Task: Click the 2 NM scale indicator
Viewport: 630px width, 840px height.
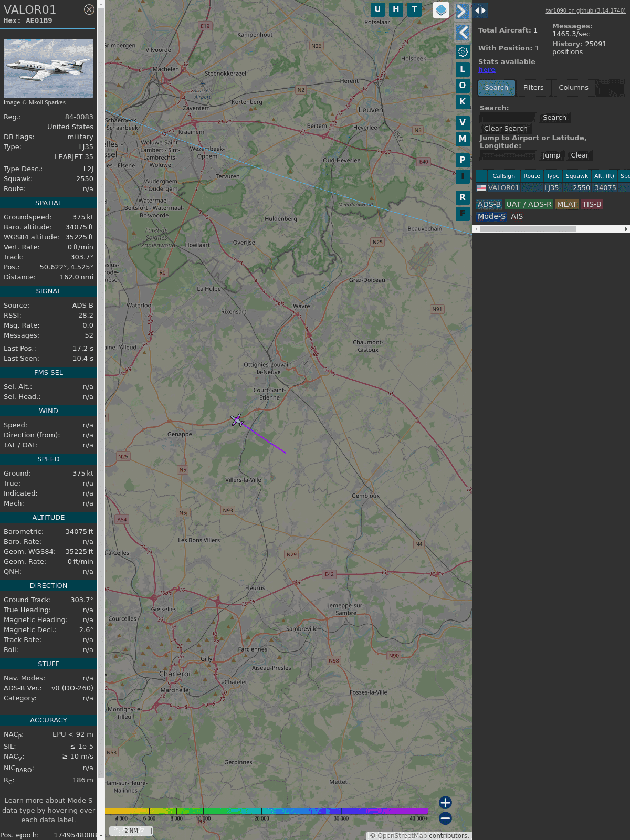Action: click(131, 831)
